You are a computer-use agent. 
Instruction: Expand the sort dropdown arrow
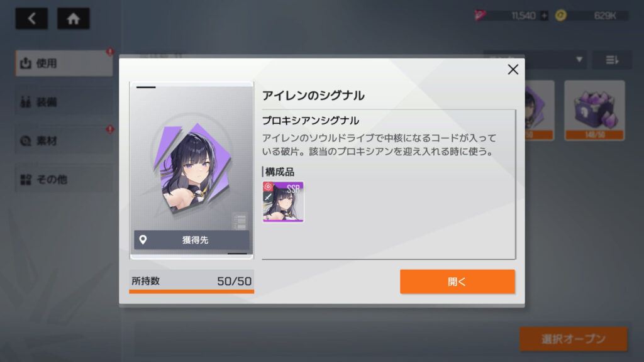point(579,60)
